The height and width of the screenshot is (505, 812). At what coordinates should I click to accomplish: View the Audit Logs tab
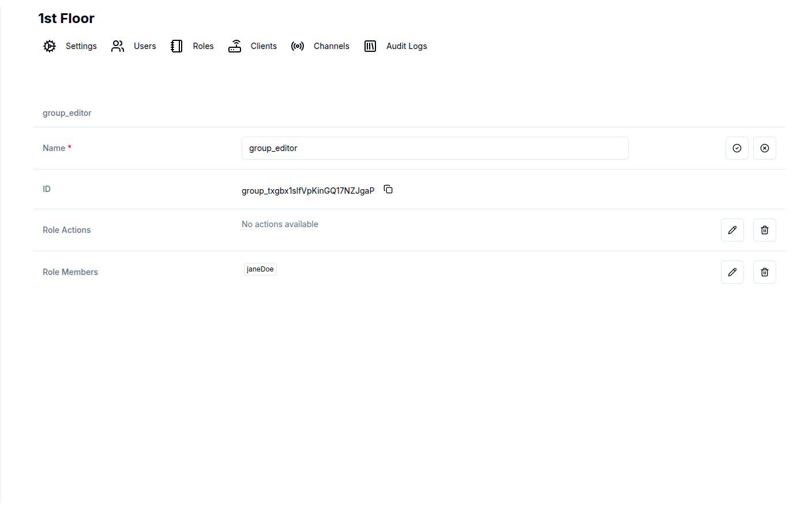tap(395, 46)
